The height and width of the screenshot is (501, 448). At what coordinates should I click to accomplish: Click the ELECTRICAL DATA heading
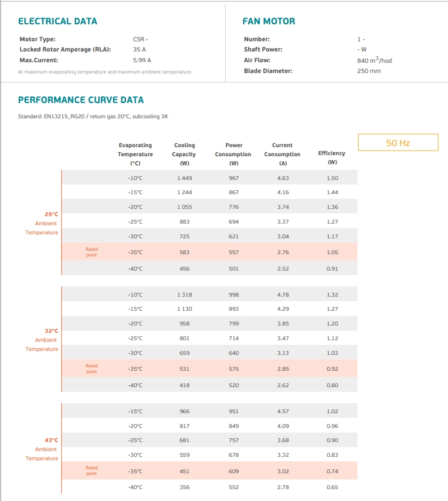click(x=58, y=21)
